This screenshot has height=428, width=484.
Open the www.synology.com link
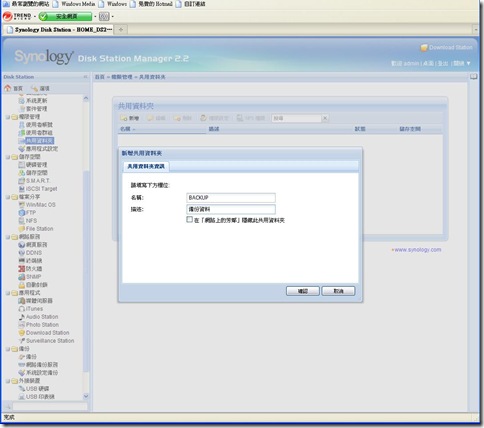pyautogui.click(x=417, y=250)
